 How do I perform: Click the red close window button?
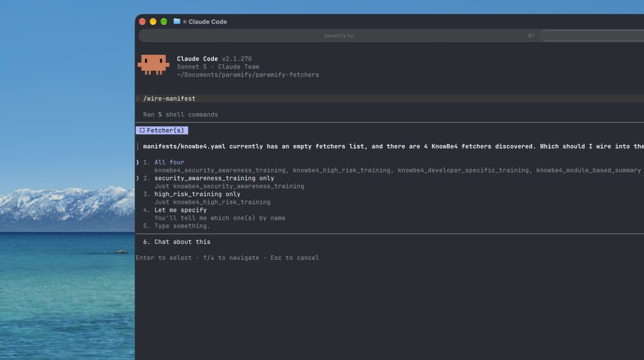tap(142, 22)
